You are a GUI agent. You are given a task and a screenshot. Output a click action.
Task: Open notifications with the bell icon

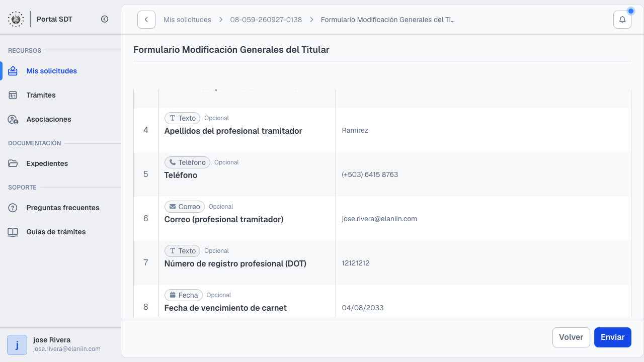tap(622, 20)
